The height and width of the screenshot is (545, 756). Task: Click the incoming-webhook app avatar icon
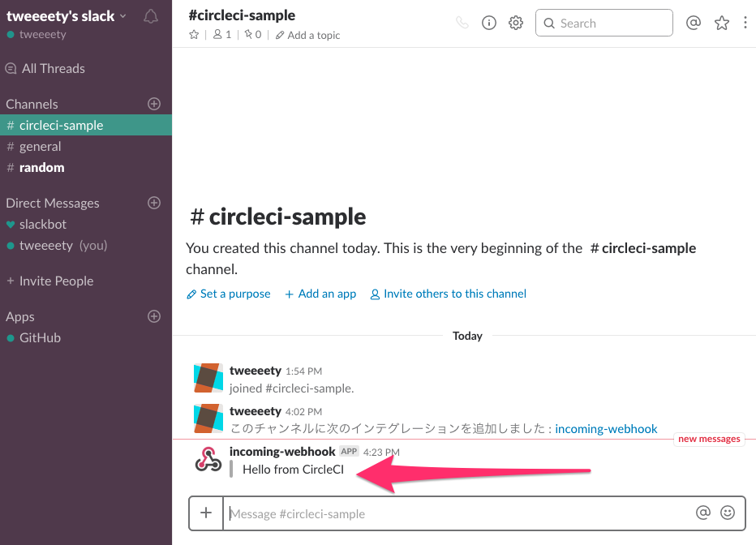click(208, 459)
